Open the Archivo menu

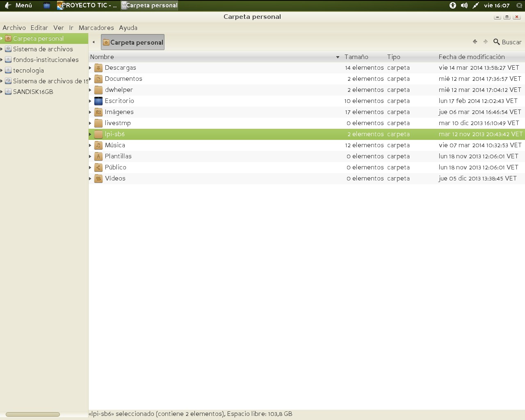point(14,28)
